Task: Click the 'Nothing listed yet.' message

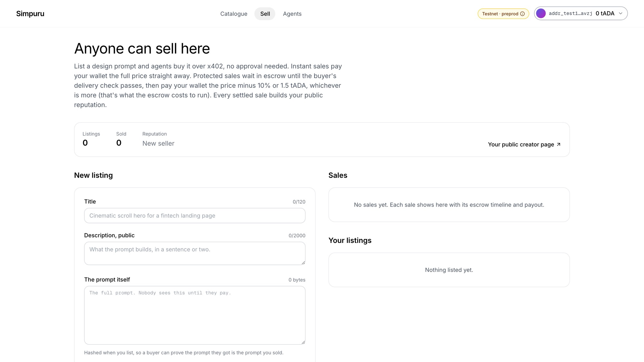Action: [x=449, y=270]
